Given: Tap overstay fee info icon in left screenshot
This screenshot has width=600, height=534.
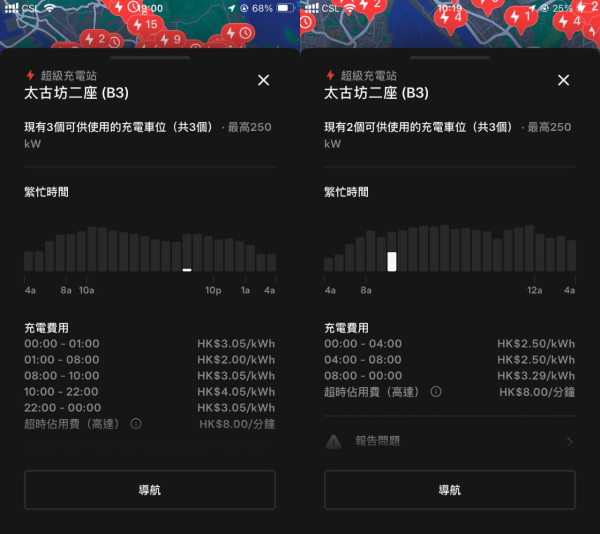Looking at the screenshot, I should click(x=136, y=423).
